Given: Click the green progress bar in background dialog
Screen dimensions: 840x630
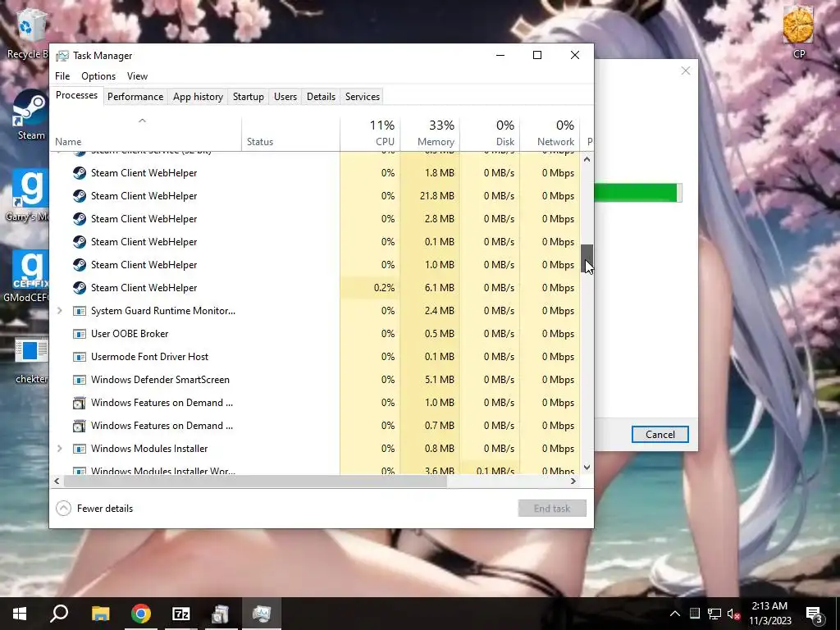Looking at the screenshot, I should pyautogui.click(x=637, y=193).
